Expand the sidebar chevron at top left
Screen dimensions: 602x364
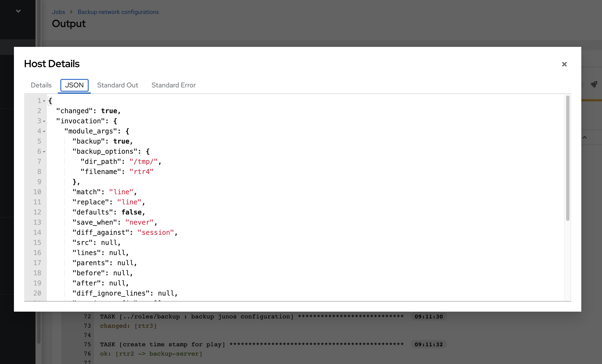(18, 11)
